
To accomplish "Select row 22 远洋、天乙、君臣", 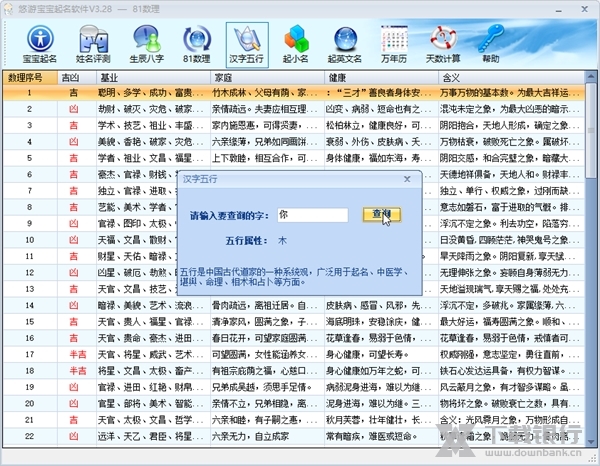I will coord(294,436).
